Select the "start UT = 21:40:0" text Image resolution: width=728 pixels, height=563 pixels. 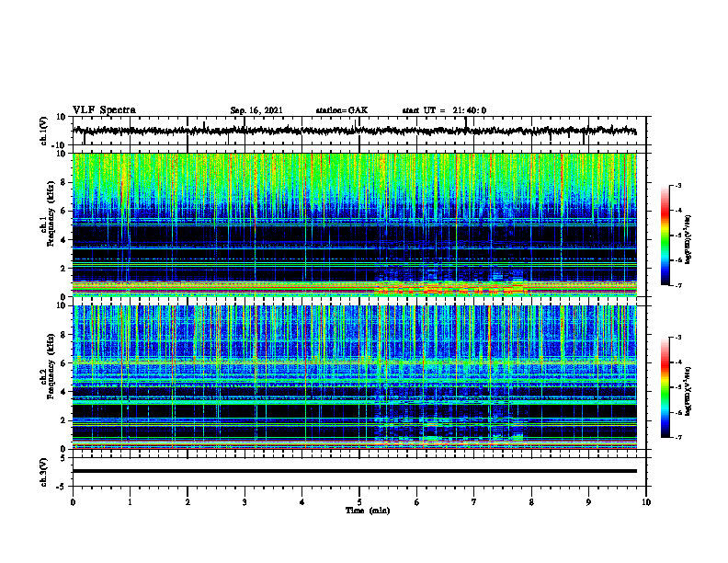pos(444,110)
